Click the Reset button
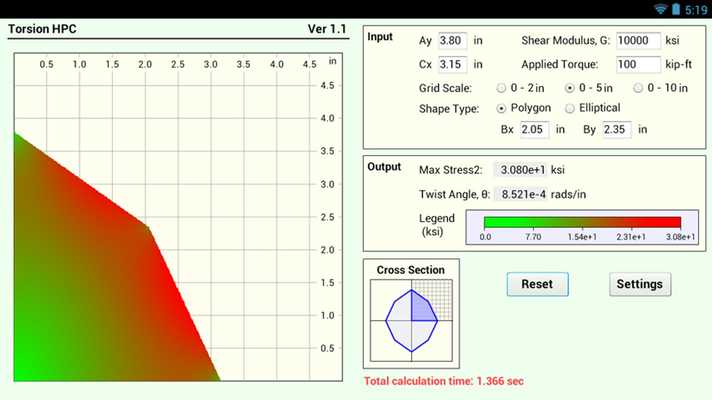Image resolution: width=712 pixels, height=400 pixels. (538, 284)
